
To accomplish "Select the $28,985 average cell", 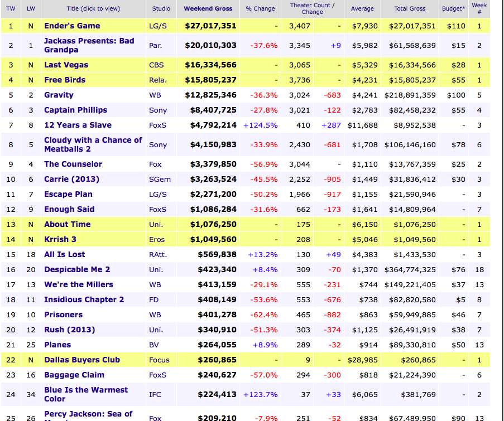I will 362,360.
